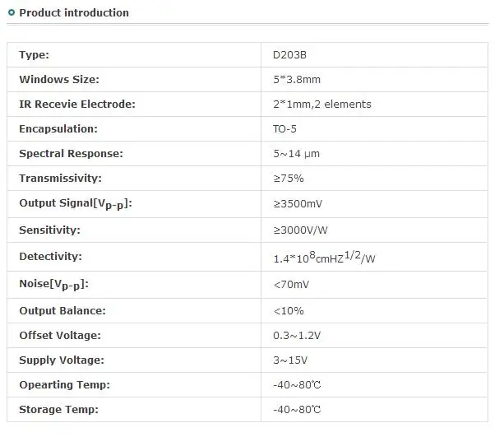Select the Offset Voltage 0.3~1.2V value
This screenshot has width=504, height=437.
[297, 336]
